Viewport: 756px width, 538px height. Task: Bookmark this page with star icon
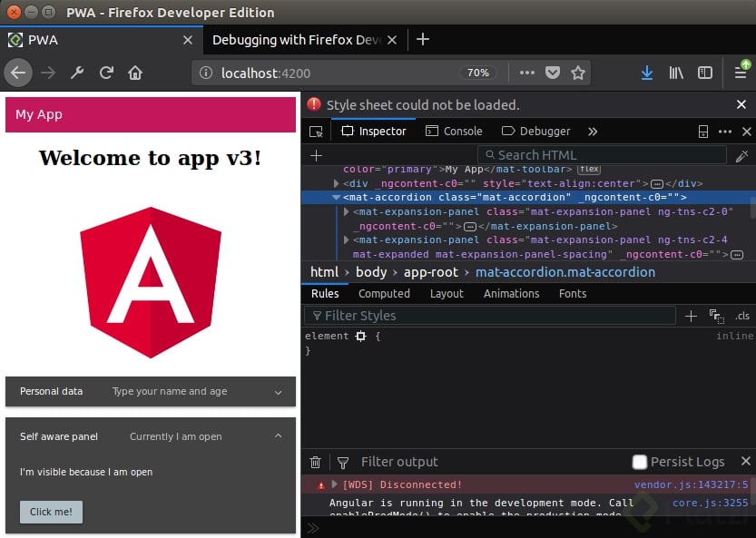pyautogui.click(x=578, y=73)
